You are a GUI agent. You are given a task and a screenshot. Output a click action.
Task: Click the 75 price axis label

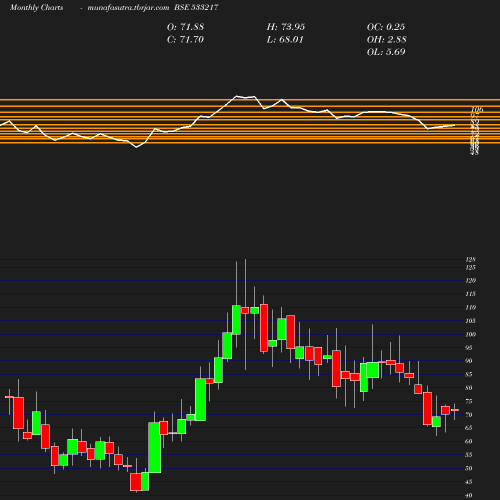pyautogui.click(x=469, y=401)
